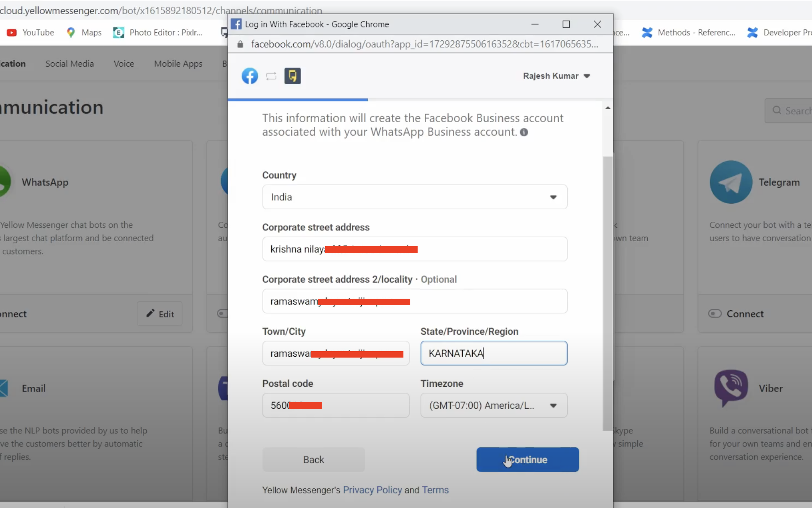The image size is (812, 508).
Task: Open YouTube bookmark in bookmarks bar
Action: pos(30,32)
